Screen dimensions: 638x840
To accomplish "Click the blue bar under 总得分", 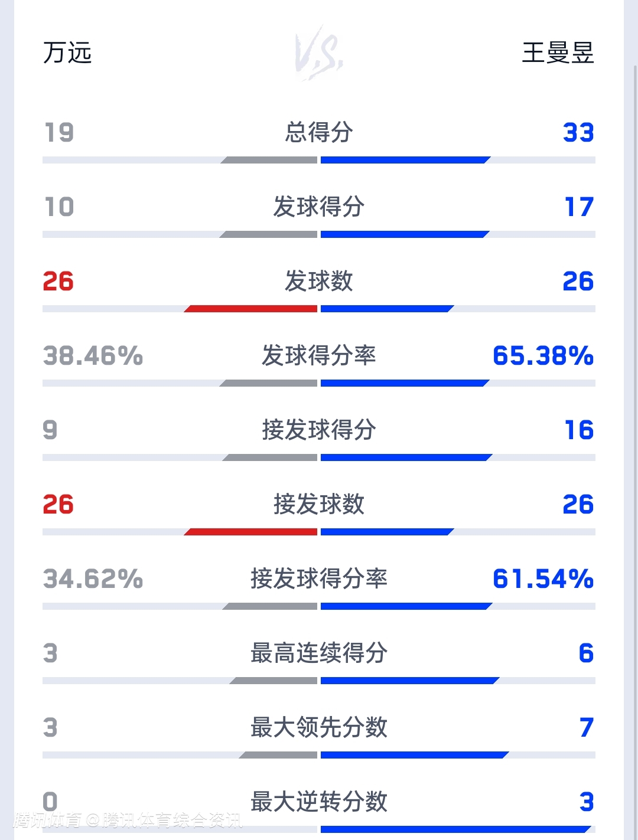I will click(405, 160).
